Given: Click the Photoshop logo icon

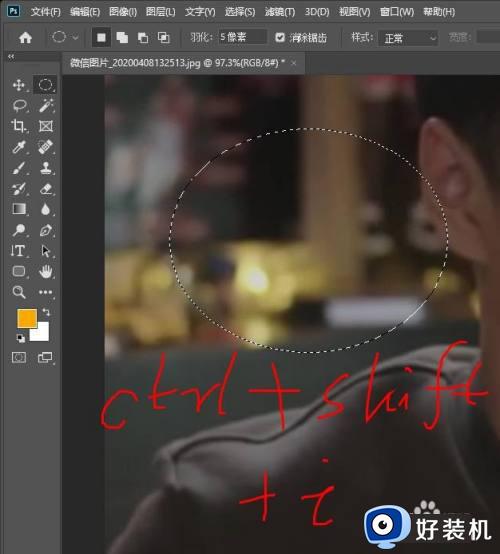Looking at the screenshot, I should click(x=13, y=11).
